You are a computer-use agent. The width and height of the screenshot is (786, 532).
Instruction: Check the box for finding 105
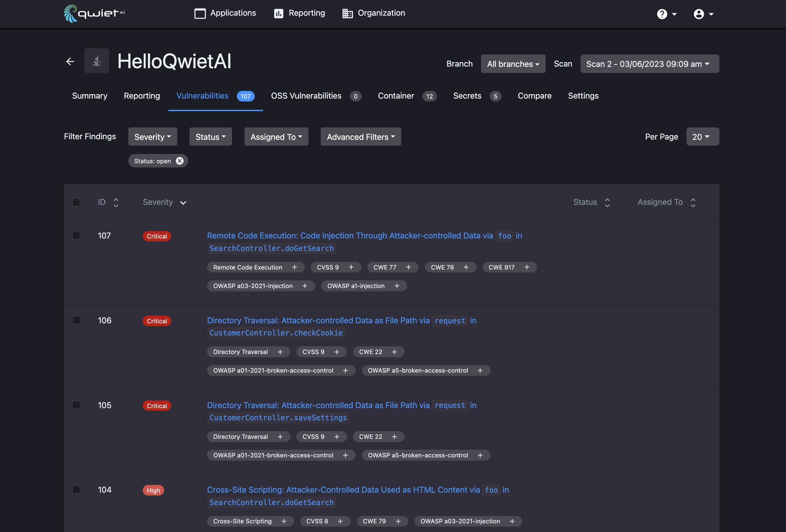coord(76,405)
